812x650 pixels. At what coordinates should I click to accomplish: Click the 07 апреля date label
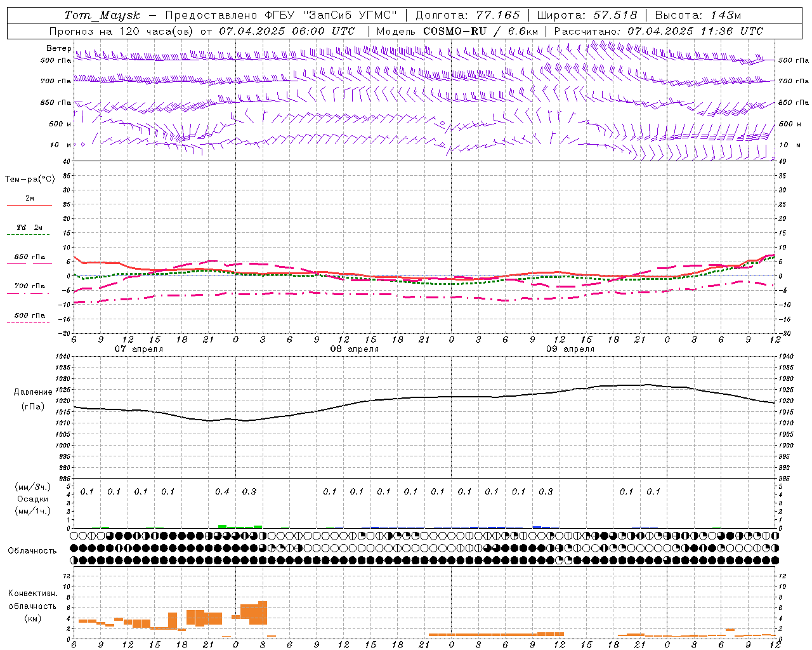pos(138,349)
